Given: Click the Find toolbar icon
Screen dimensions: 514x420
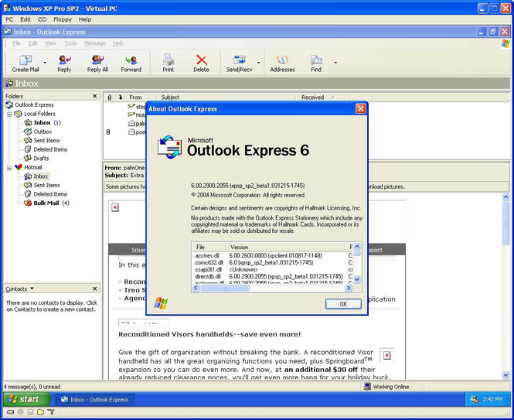Looking at the screenshot, I should (x=316, y=60).
